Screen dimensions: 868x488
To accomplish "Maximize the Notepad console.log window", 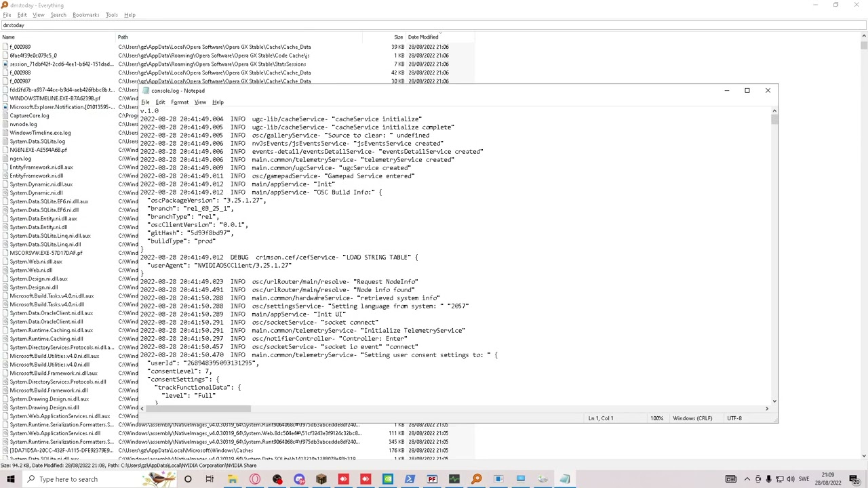I will [x=747, y=90].
